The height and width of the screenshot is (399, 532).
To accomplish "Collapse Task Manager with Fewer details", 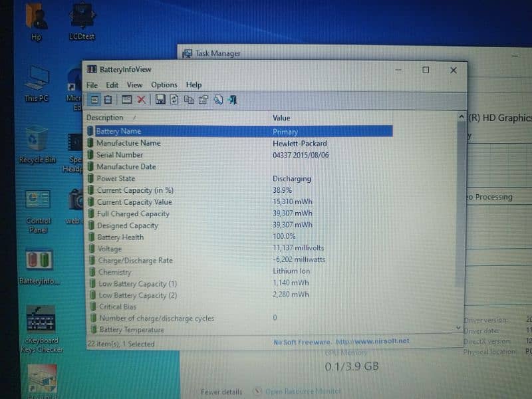I will (x=221, y=392).
